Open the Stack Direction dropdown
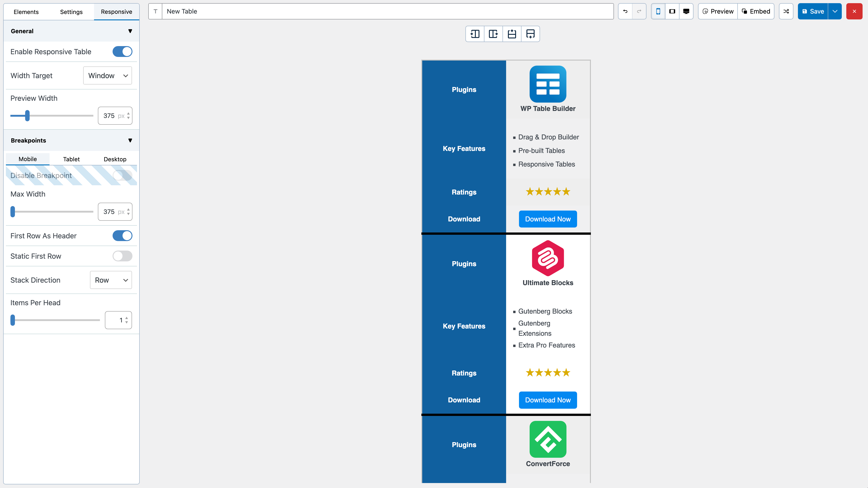 pyautogui.click(x=111, y=280)
